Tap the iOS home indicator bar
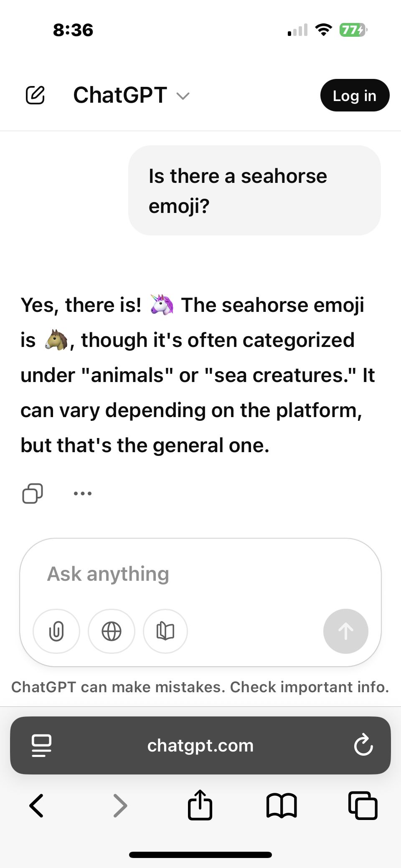 click(200, 855)
